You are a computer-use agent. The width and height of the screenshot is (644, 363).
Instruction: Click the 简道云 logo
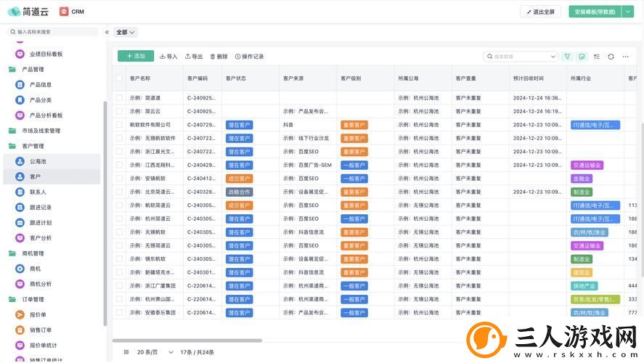[x=28, y=12]
